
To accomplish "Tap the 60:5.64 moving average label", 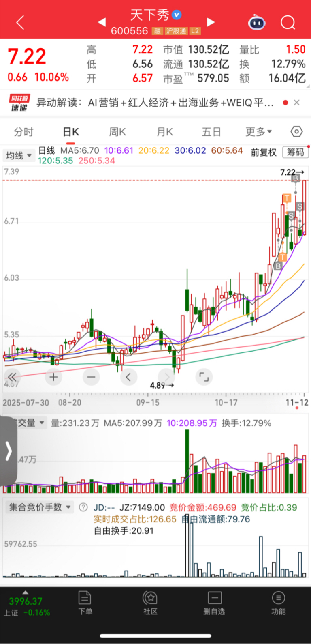I will pos(227,150).
